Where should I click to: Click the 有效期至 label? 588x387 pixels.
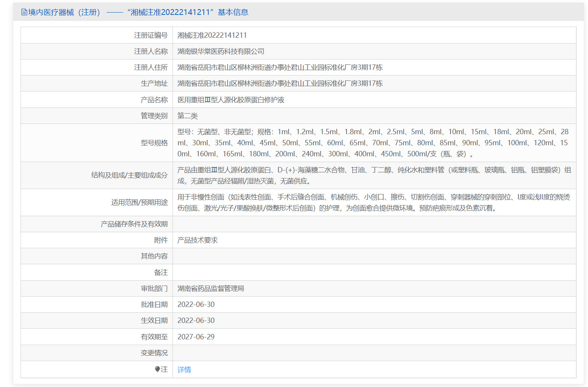154,337
